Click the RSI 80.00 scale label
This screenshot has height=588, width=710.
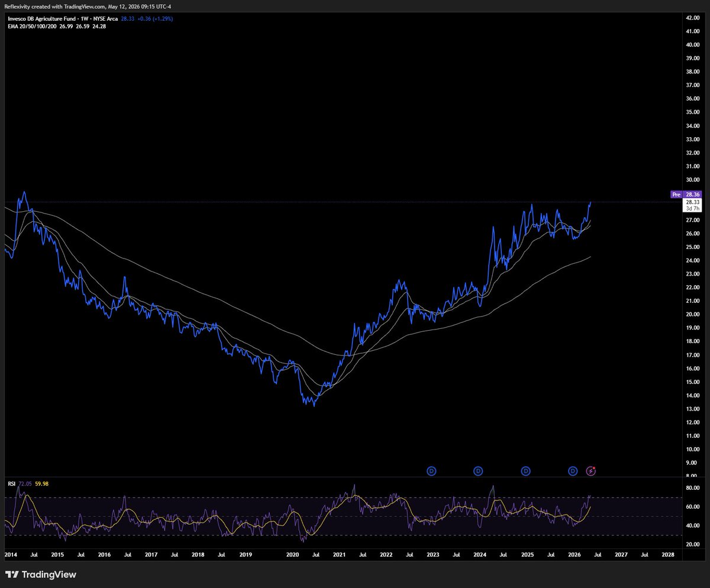[x=693, y=488]
